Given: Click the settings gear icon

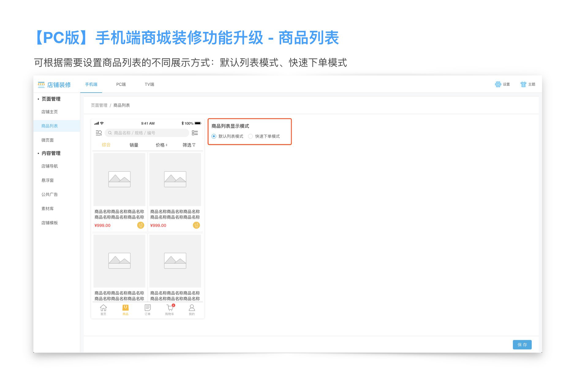Looking at the screenshot, I should click(x=498, y=84).
